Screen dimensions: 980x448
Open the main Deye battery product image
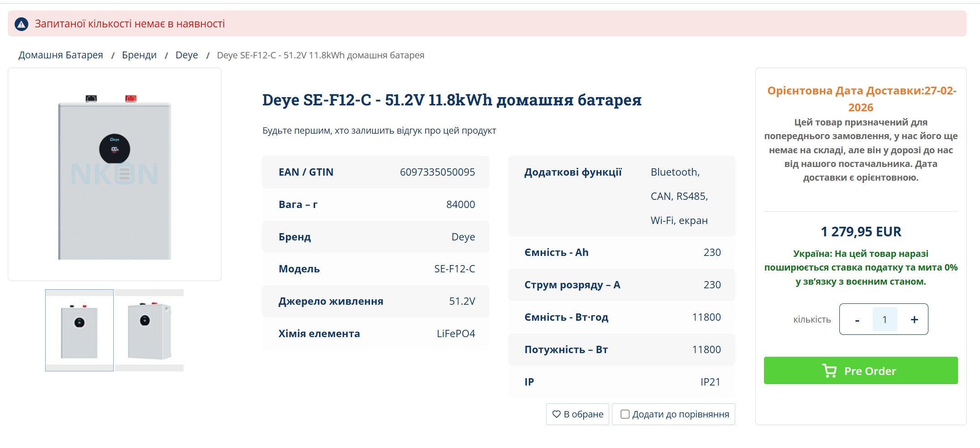tap(115, 174)
